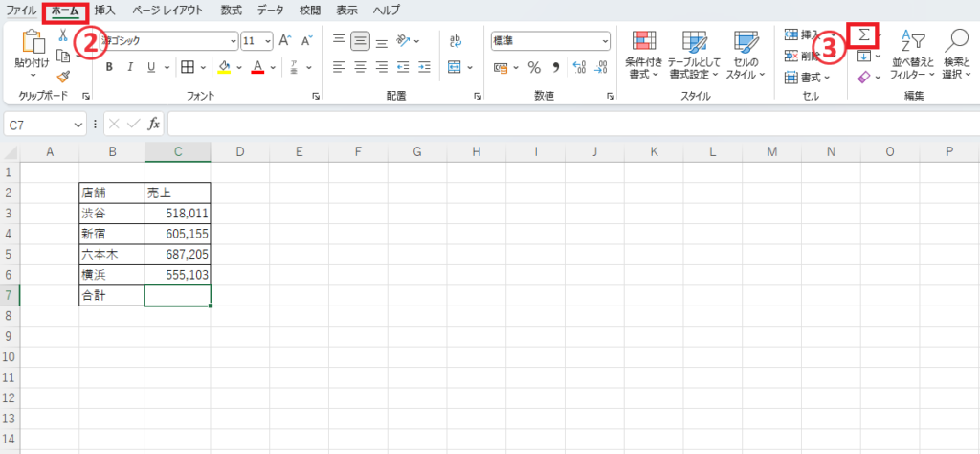Screen dimensions: 980x454
Task: Open the 並べ替えとフィルター dropdown
Action: tap(912, 54)
